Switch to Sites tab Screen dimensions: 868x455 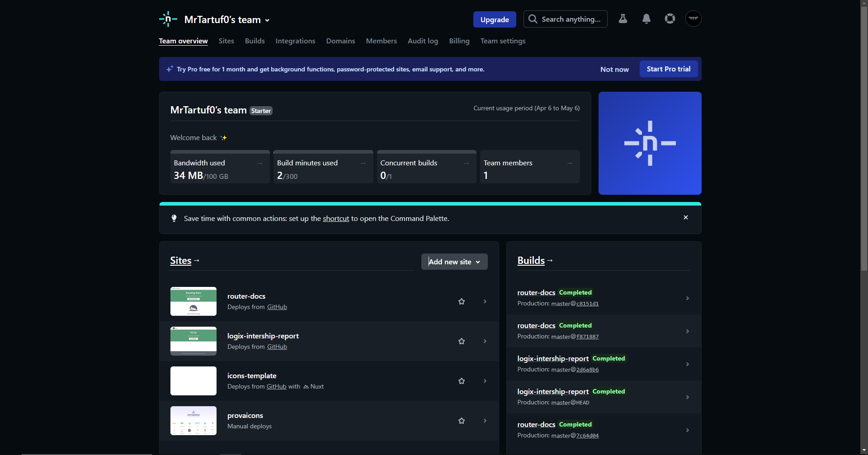coord(226,41)
